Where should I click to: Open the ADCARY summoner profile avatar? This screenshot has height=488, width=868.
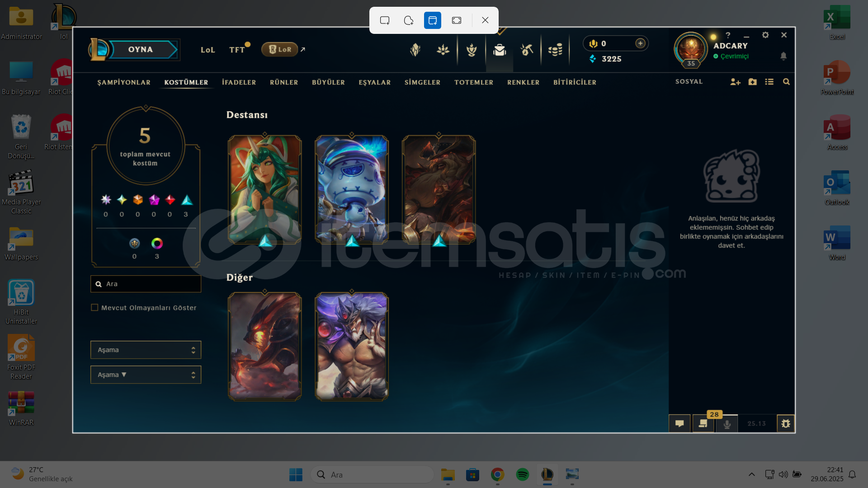point(691,50)
